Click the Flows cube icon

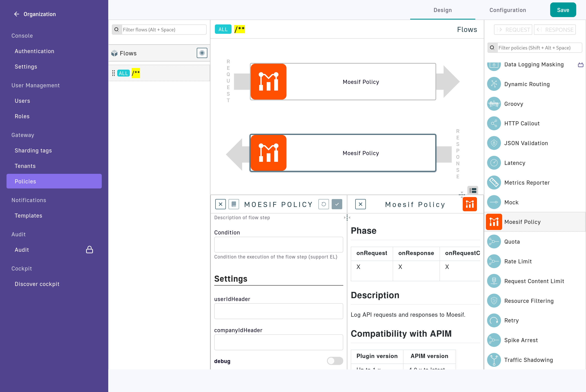[114, 53]
